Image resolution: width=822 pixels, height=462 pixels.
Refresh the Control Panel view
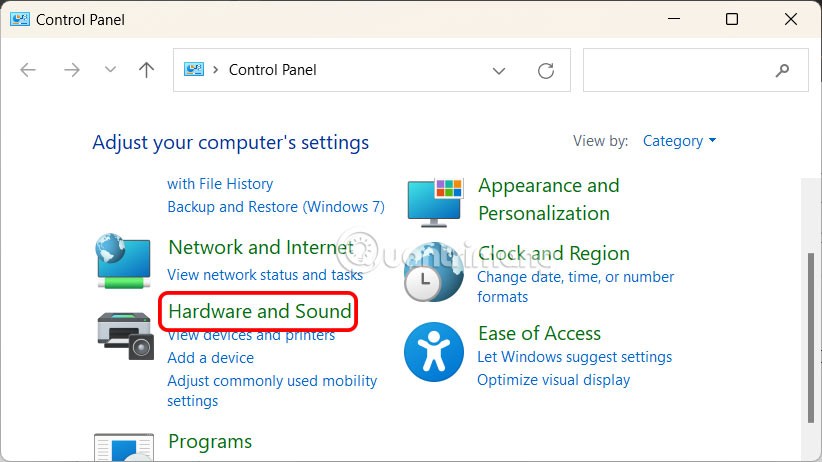(x=546, y=70)
